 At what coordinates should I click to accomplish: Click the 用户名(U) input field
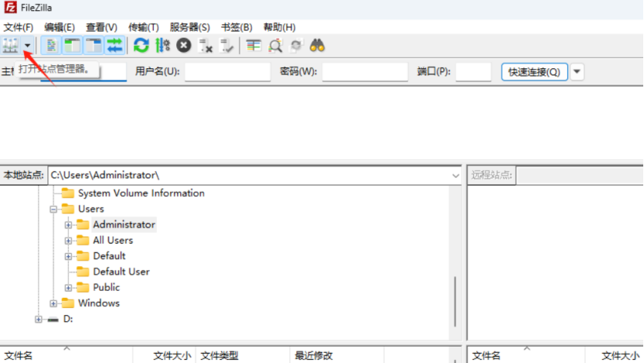click(x=227, y=72)
